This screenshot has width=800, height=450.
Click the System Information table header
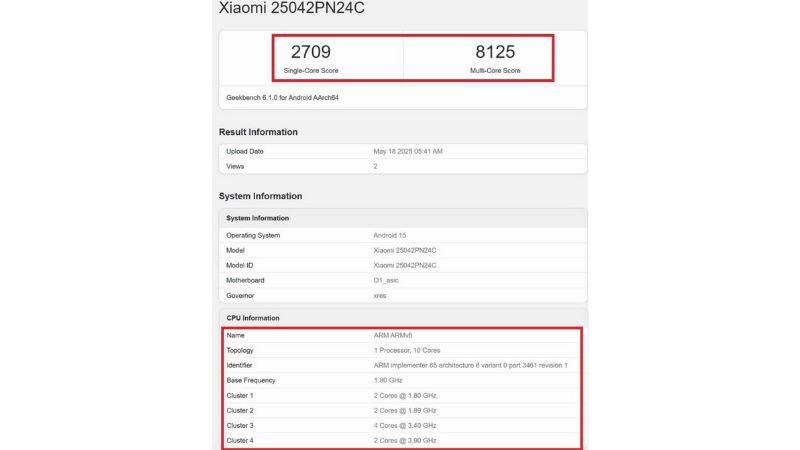pos(258,218)
